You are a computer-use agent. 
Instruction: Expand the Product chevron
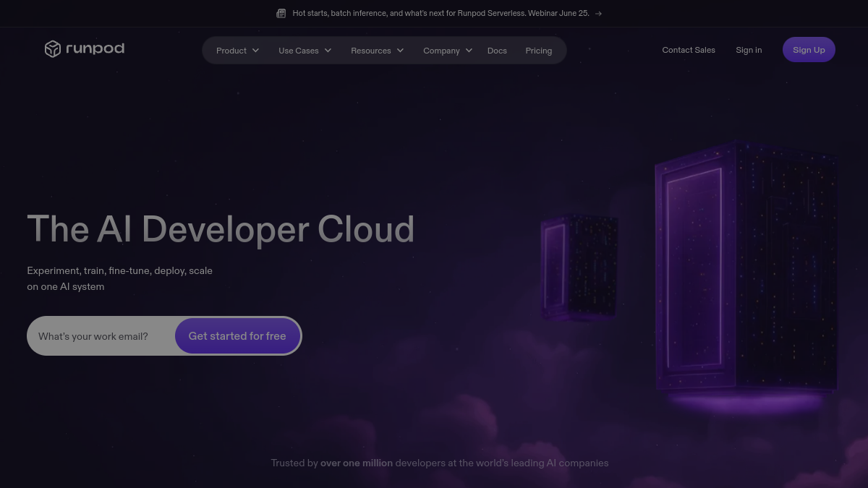pyautogui.click(x=255, y=51)
